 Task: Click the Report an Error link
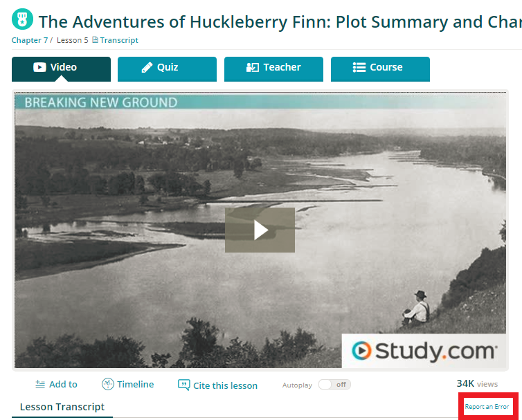[487, 407]
